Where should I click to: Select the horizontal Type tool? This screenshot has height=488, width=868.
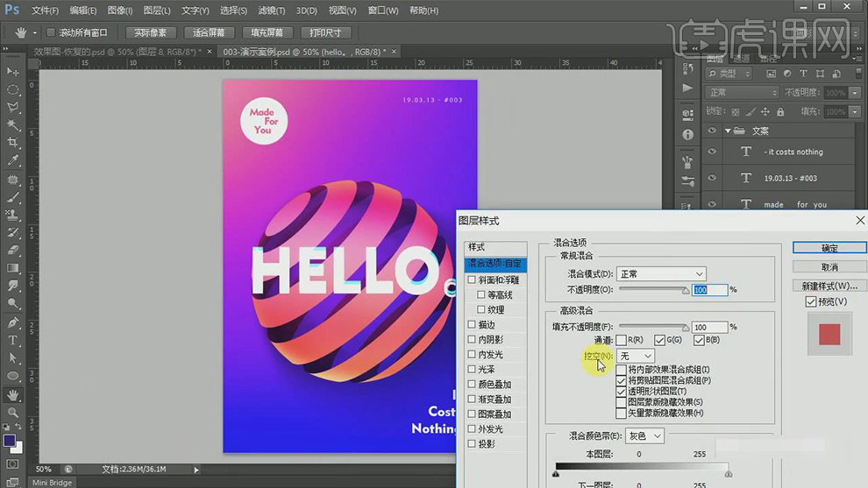point(13,340)
